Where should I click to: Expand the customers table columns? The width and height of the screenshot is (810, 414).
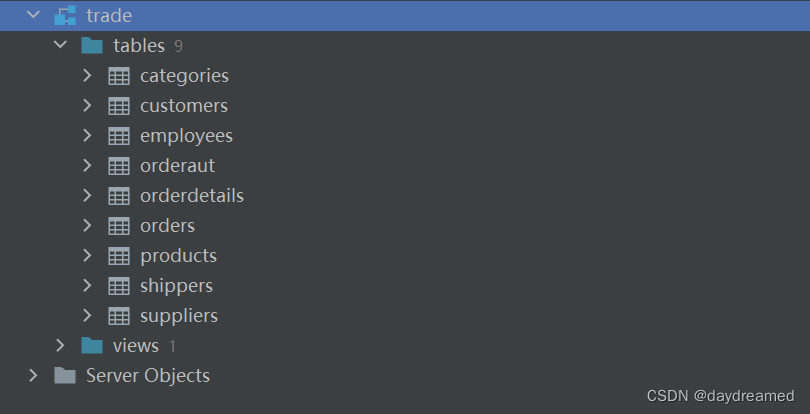tap(87, 106)
